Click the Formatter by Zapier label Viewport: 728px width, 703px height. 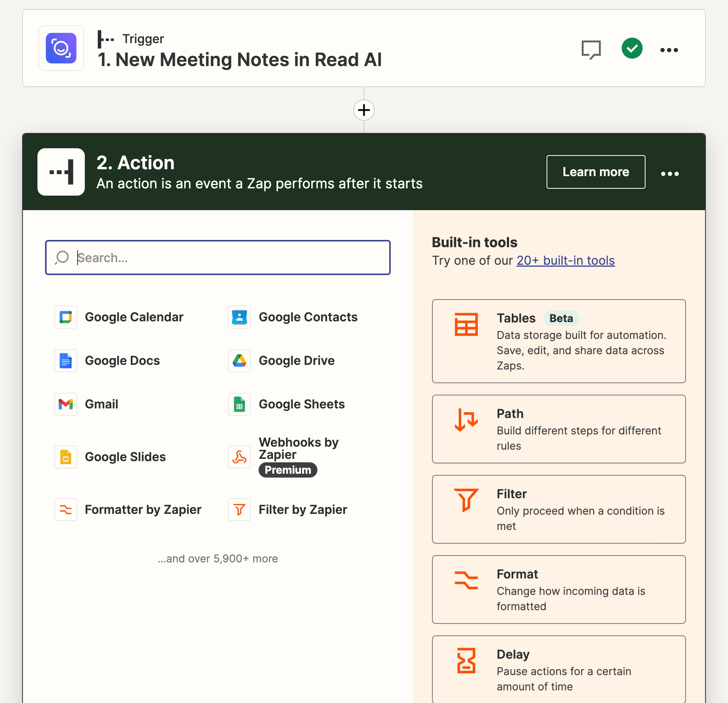click(143, 510)
